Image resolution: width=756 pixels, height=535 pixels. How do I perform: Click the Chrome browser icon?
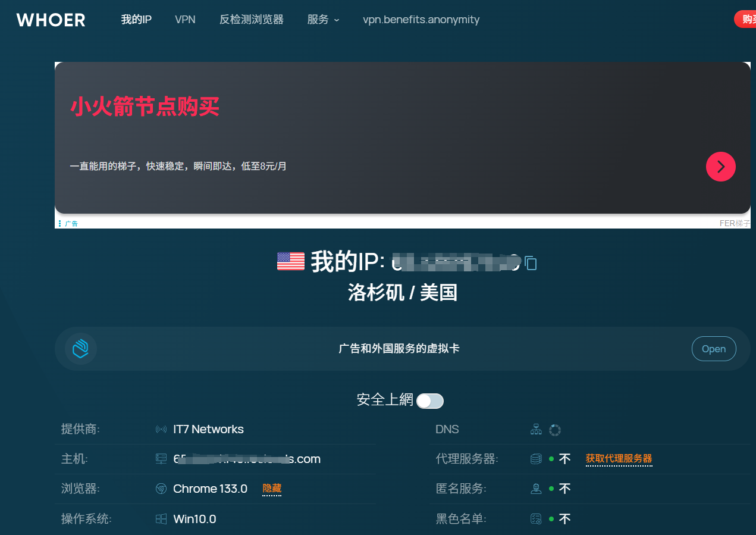point(161,489)
